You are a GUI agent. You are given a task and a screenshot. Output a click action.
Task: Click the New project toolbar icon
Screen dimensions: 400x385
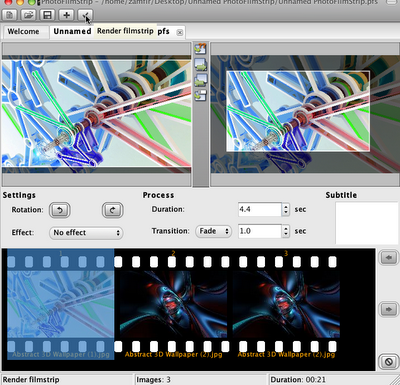tap(10, 15)
